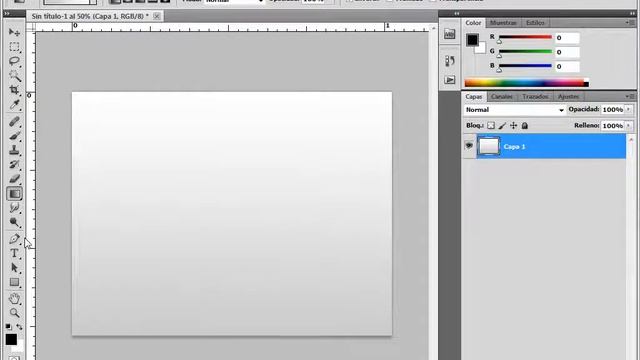This screenshot has height=360, width=640.
Task: Switch to the Ajustes tab
Action: point(568,97)
